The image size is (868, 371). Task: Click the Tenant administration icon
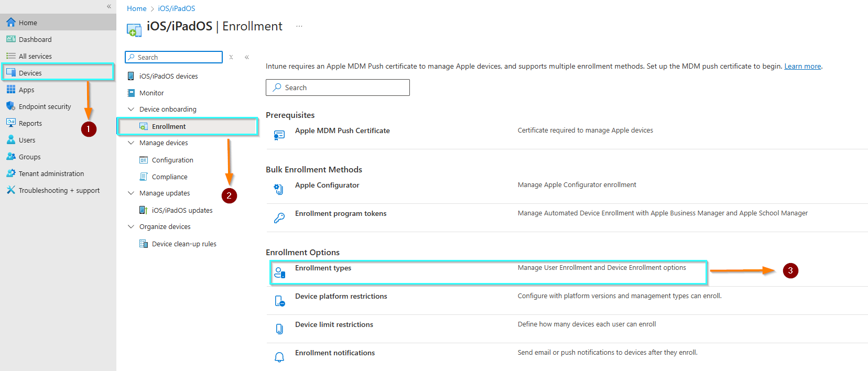point(11,173)
